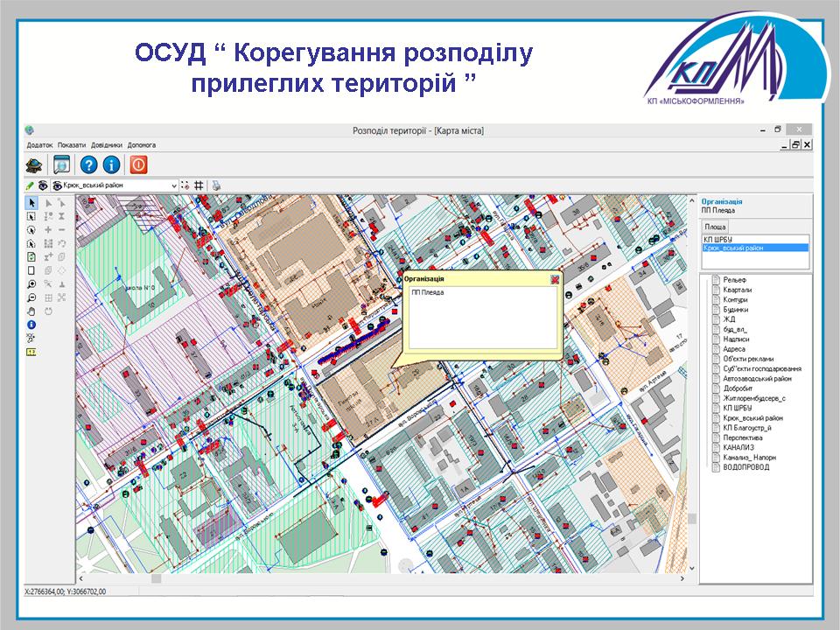
Task: Toggle the green pencil edit mode
Action: 30,185
